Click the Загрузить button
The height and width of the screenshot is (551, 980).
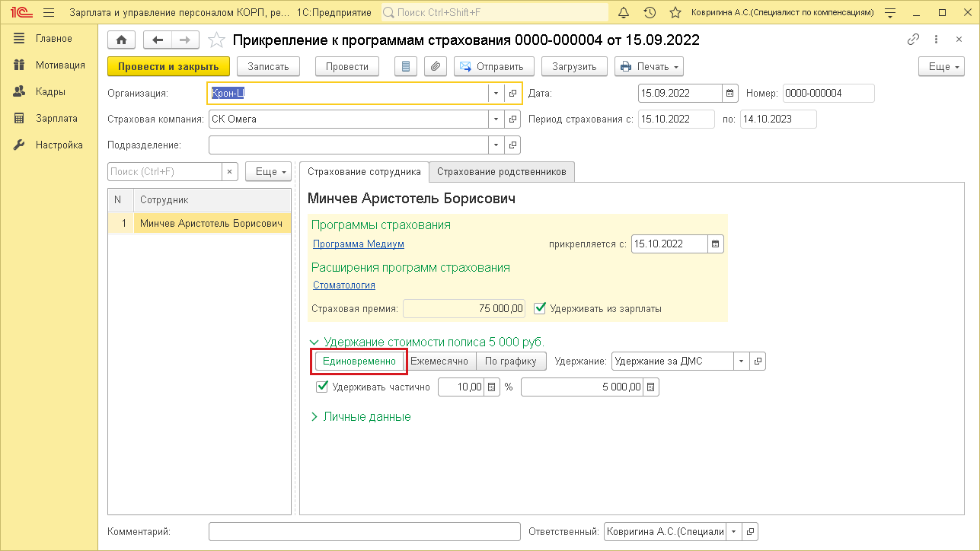pyautogui.click(x=574, y=66)
